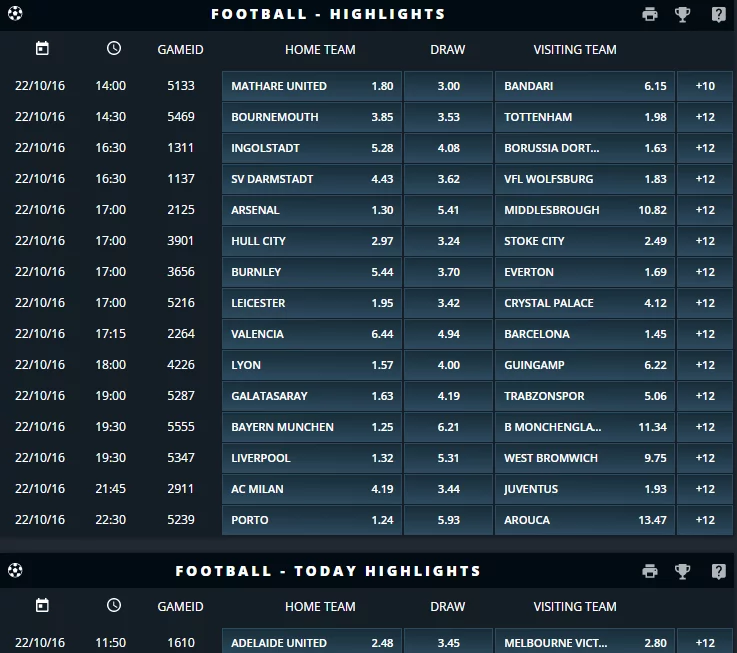737x653 pixels.
Task: Expand +12 markets for Arsenal match
Action: (705, 210)
